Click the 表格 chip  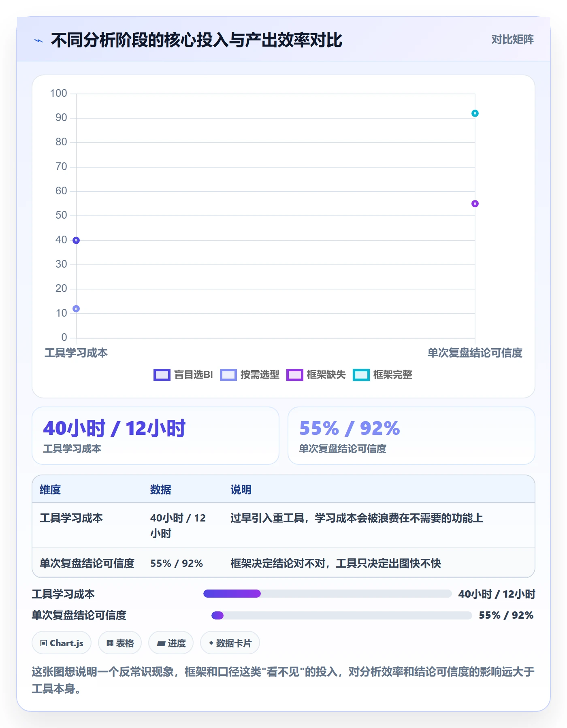120,643
